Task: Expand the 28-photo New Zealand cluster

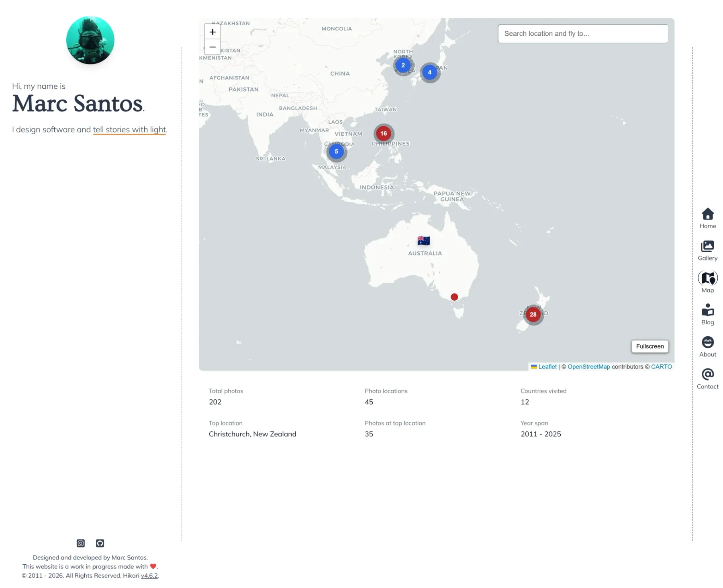Action: tap(533, 315)
